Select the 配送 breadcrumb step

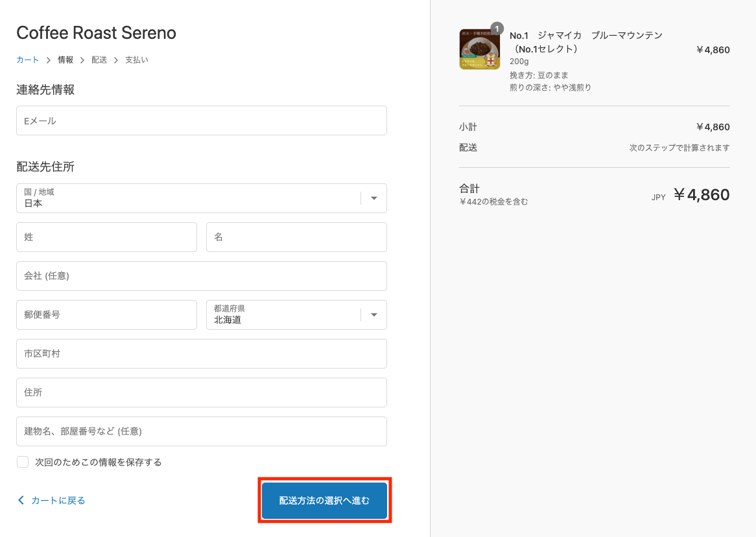click(99, 60)
